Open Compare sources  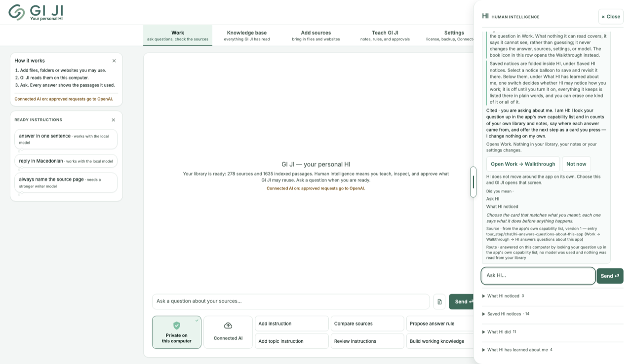pos(367,324)
